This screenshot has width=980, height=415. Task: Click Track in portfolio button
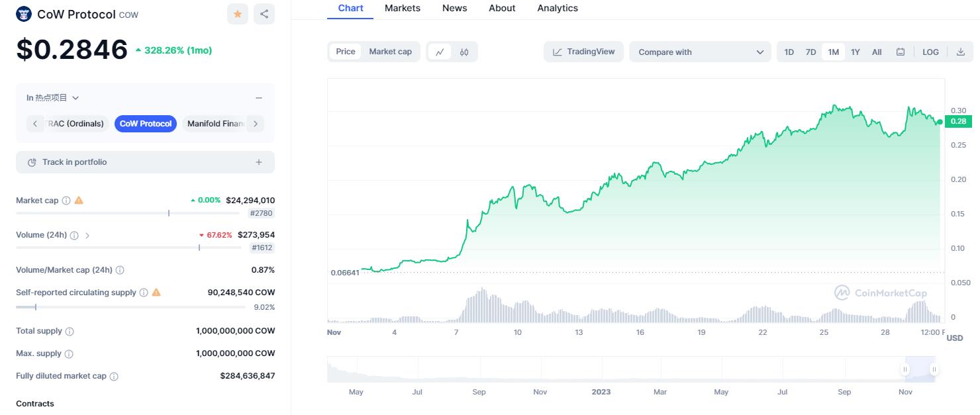tap(145, 162)
